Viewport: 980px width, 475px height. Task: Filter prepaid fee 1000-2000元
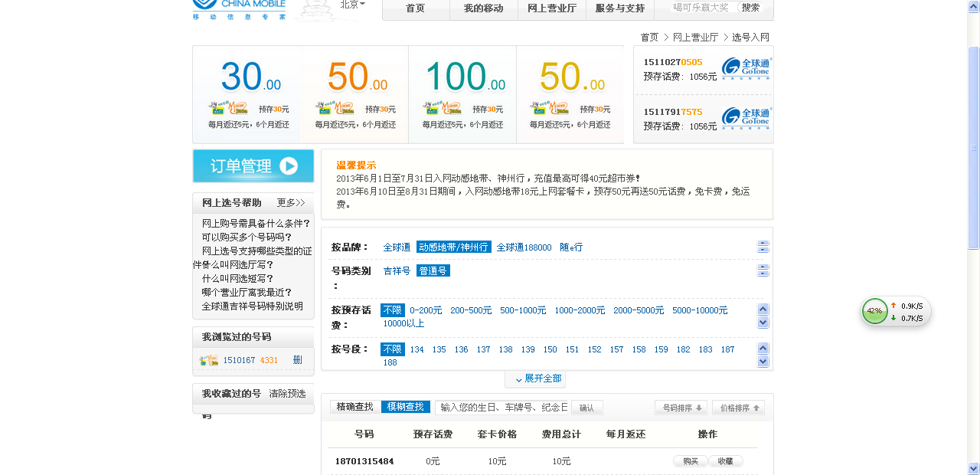(580, 310)
